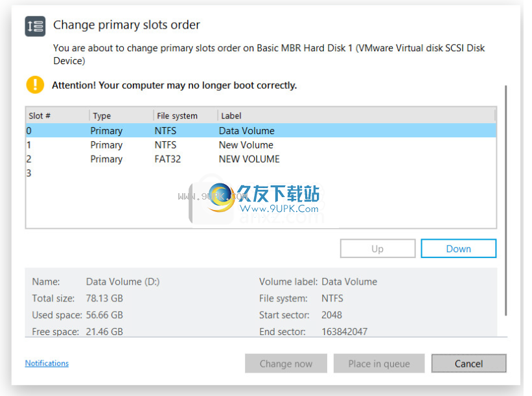Click the primary slots order icon
The width and height of the screenshot is (532, 396).
pyautogui.click(x=35, y=26)
